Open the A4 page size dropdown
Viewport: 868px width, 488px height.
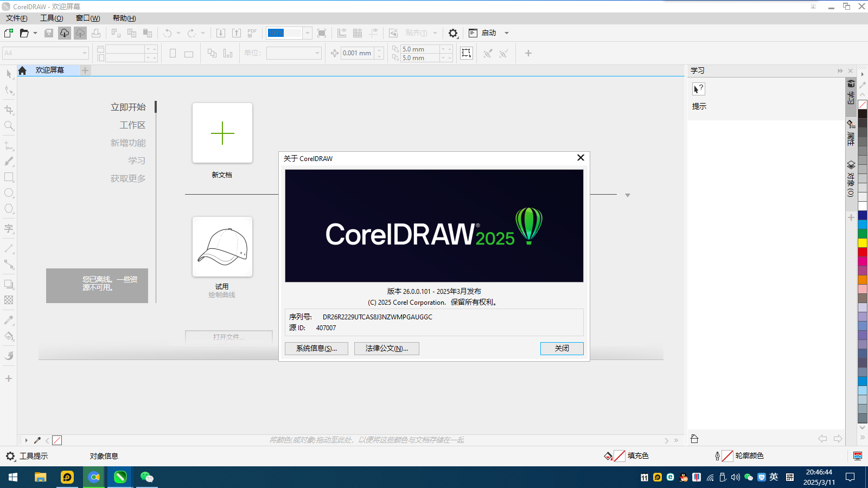point(85,53)
